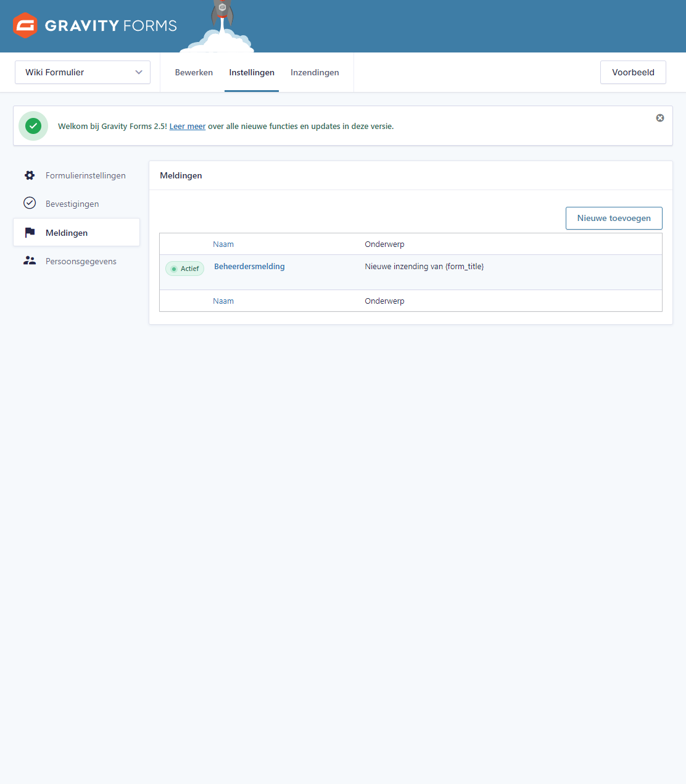686x784 pixels.
Task: Click the checkmark circle Bevestigingen icon
Action: tap(30, 203)
